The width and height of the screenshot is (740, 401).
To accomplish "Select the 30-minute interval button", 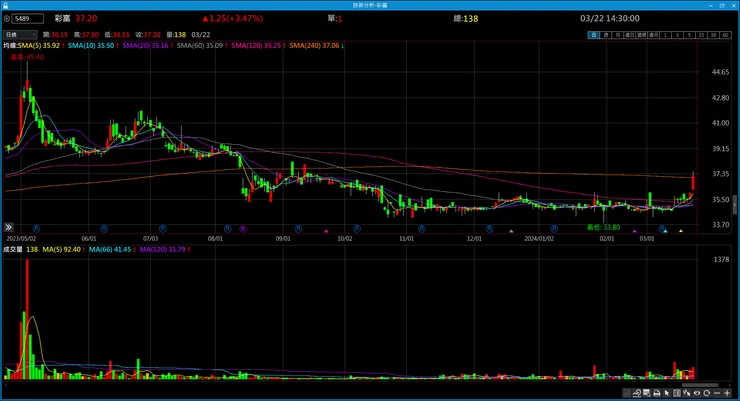I will [x=714, y=35].
